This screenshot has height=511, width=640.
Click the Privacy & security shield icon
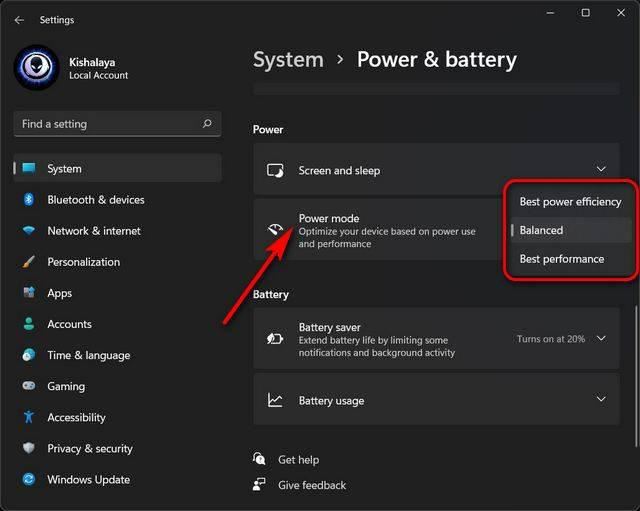[28, 449]
